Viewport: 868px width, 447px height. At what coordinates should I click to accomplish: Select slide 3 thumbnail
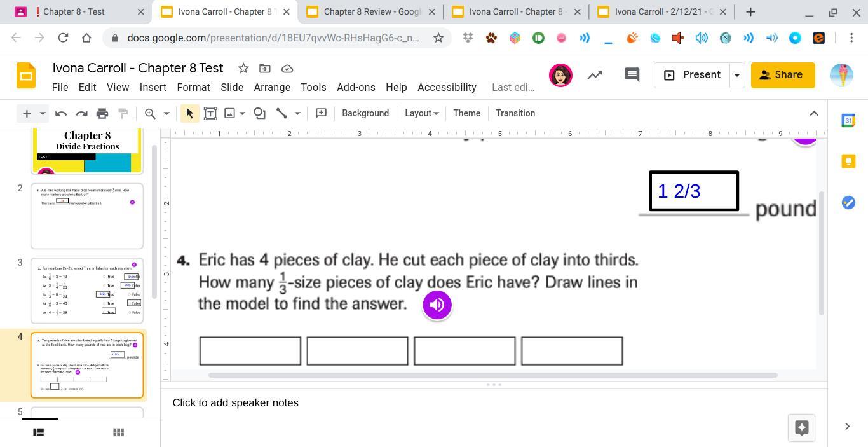pos(87,291)
